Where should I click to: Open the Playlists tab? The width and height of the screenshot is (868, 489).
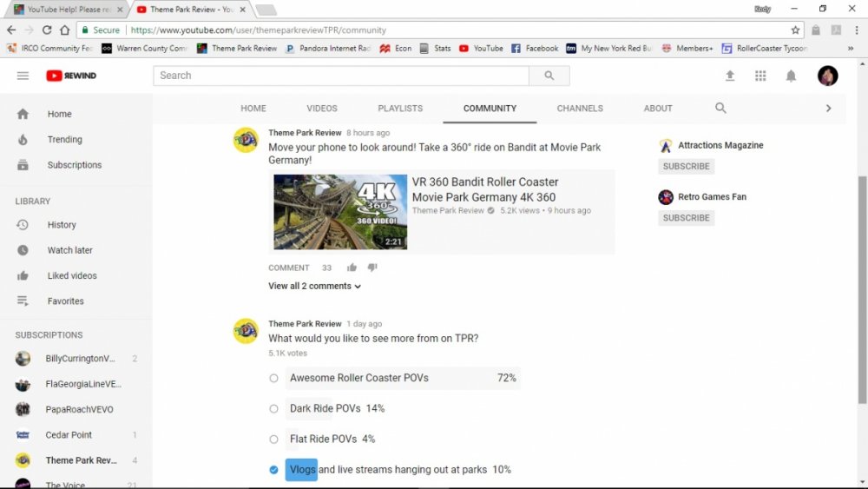click(x=400, y=109)
